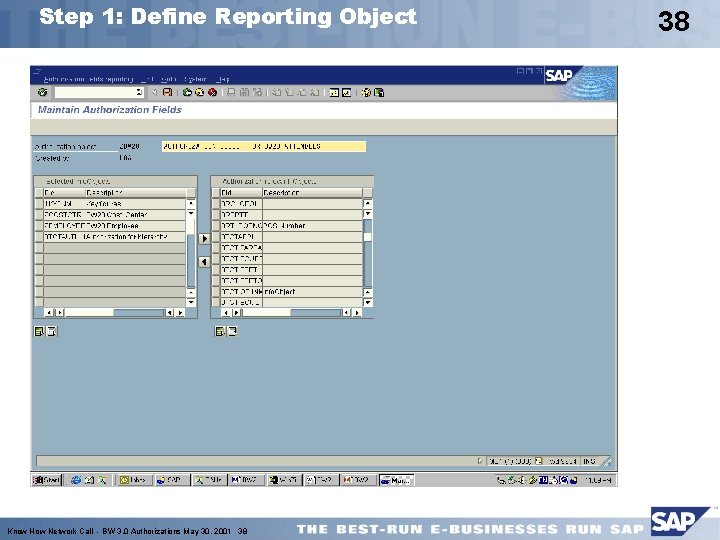Click left-pointing transfer arrow between tables
720x540 pixels.
204,262
